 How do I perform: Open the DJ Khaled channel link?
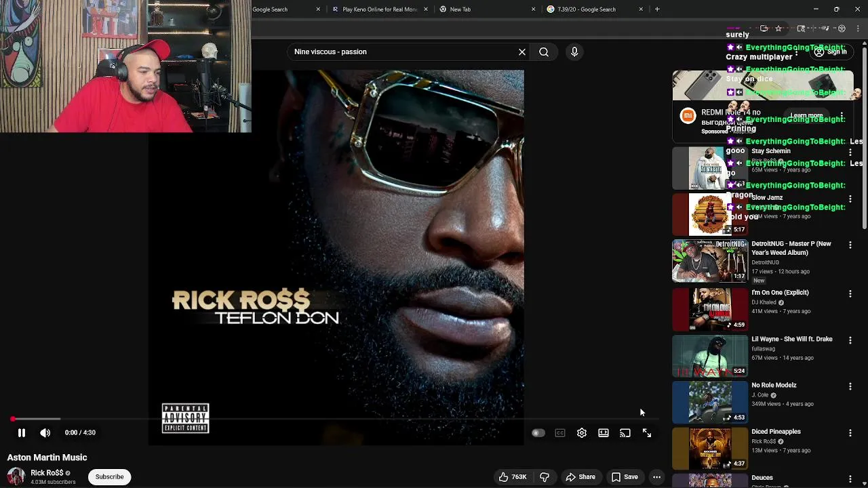coord(764,302)
